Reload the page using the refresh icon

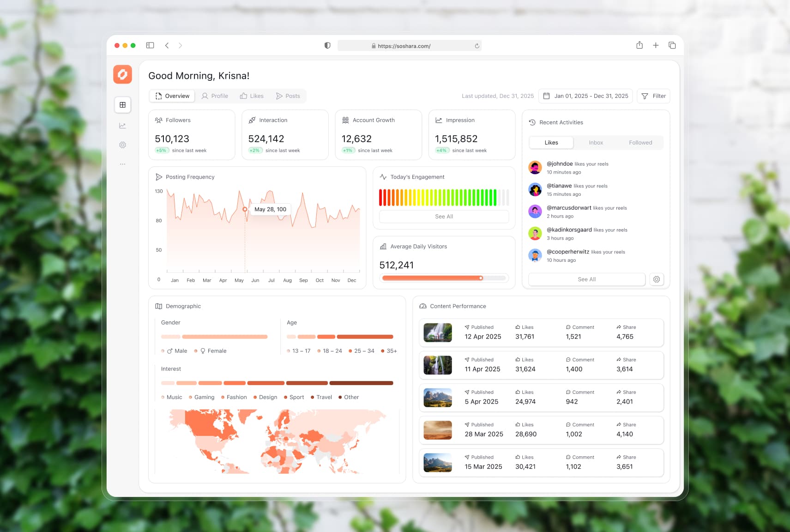[476, 46]
